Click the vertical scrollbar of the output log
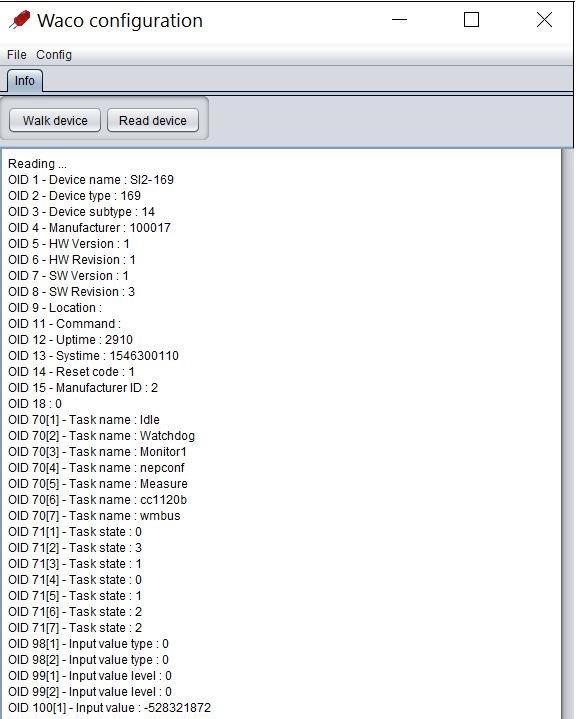Viewport: 577px width, 719px height. tap(568, 433)
